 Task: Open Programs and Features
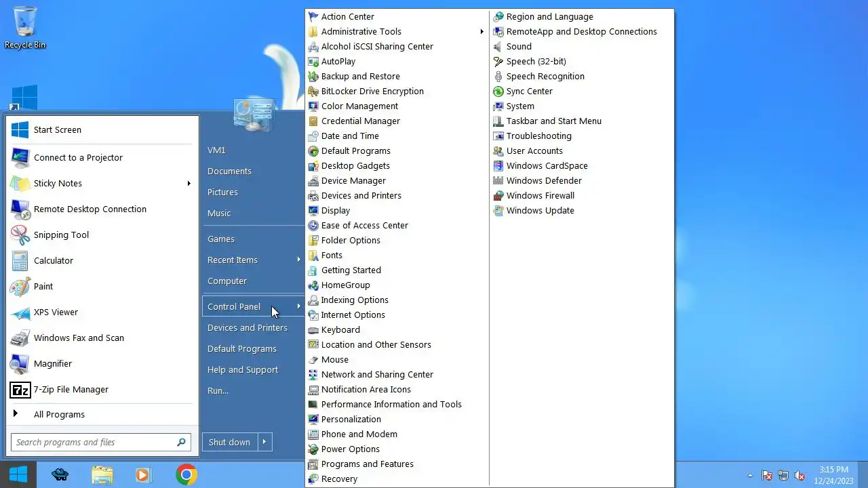(368, 464)
